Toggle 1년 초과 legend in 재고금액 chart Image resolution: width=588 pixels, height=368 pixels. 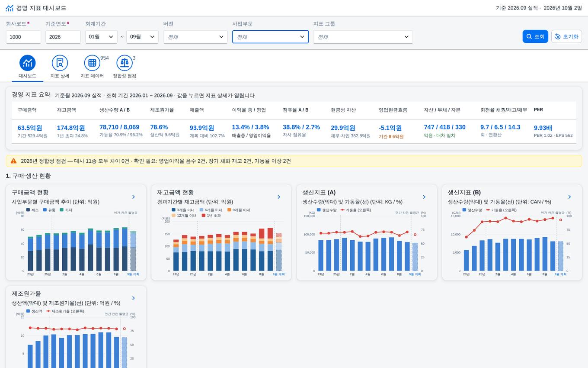click(211, 215)
